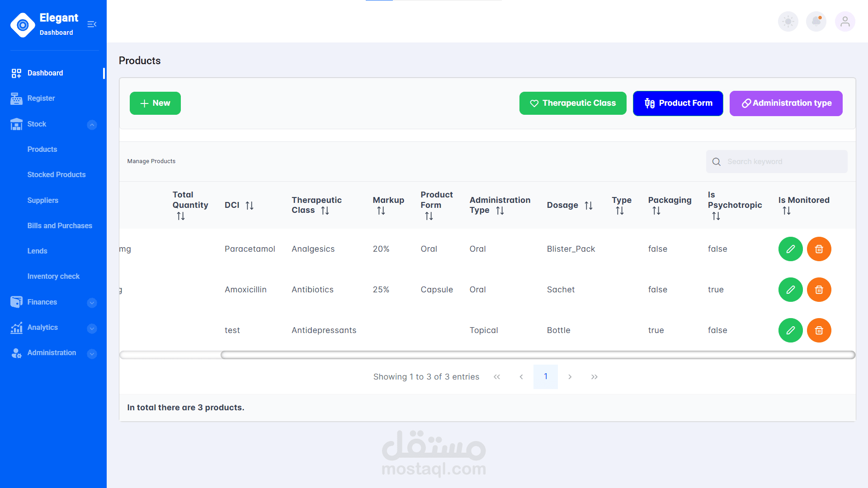Image resolution: width=868 pixels, height=488 pixels.
Task: Open the notifications bell icon
Action: click(x=816, y=22)
